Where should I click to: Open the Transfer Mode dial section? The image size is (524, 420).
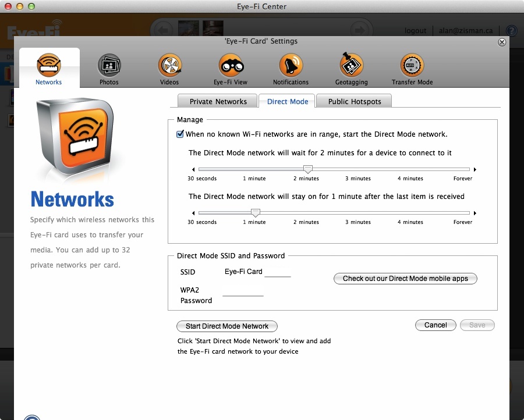pyautogui.click(x=412, y=69)
